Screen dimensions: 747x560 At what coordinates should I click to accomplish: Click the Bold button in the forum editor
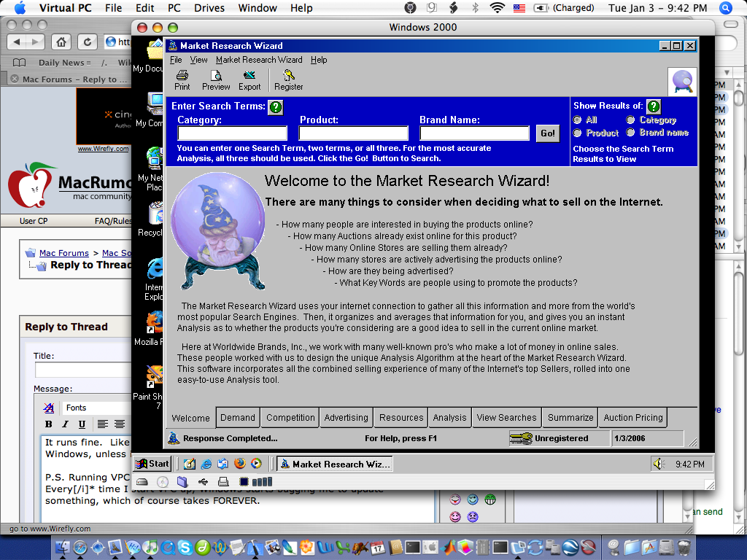(x=49, y=424)
